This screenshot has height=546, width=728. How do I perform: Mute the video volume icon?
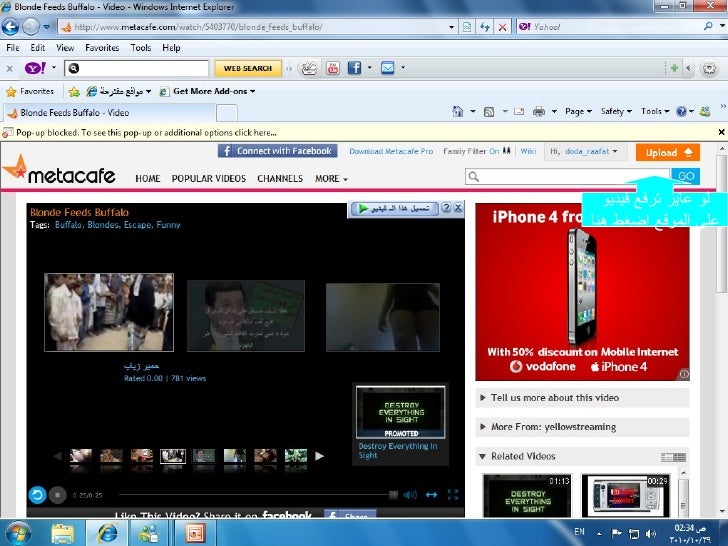[410, 495]
